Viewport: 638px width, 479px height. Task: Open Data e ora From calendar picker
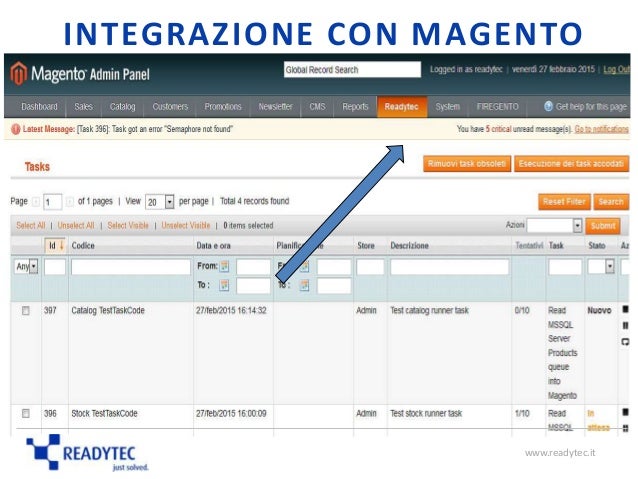coord(224,267)
